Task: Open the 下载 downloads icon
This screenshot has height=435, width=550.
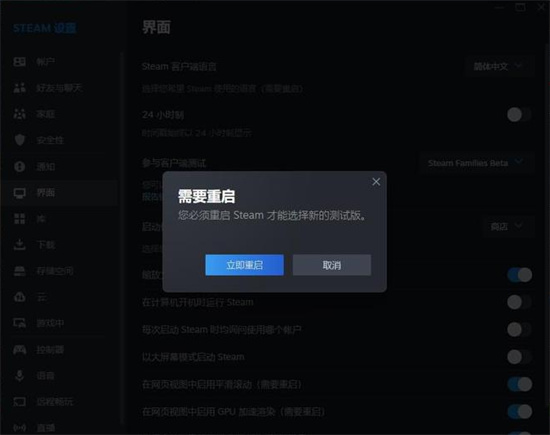Action: coord(20,245)
